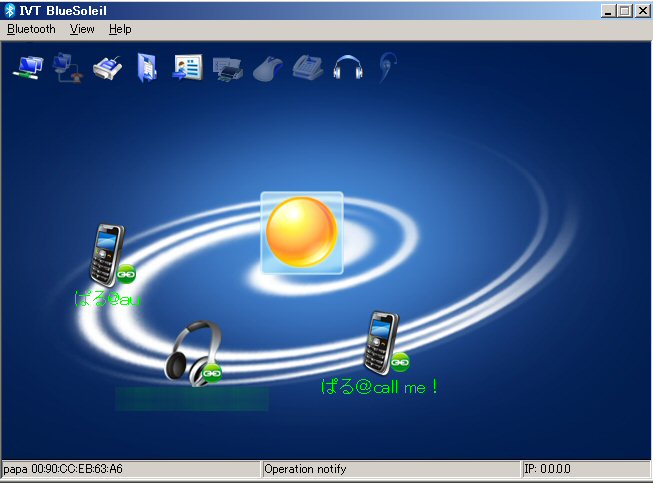Minimize the IVT BlueSoleil window
The width and height of the screenshot is (653, 483).
click(x=608, y=11)
